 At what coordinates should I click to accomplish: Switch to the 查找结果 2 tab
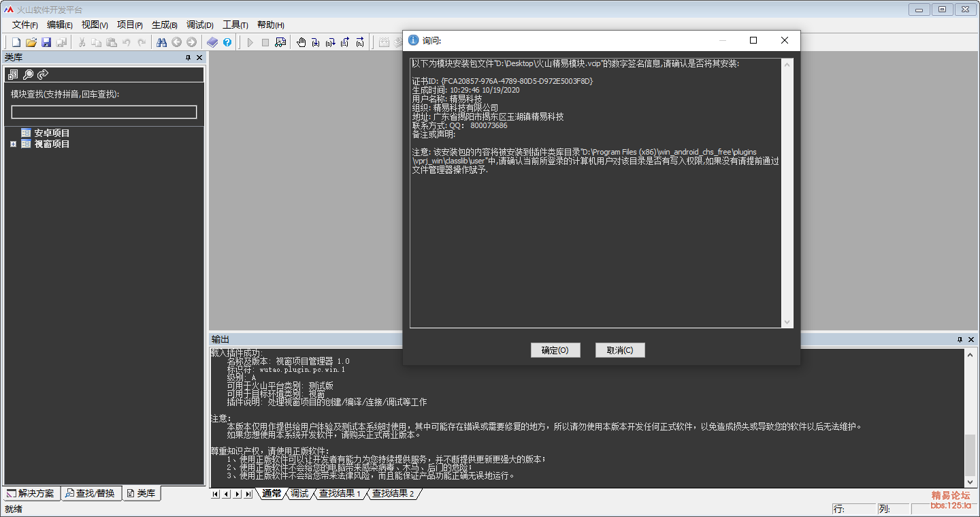click(x=393, y=493)
